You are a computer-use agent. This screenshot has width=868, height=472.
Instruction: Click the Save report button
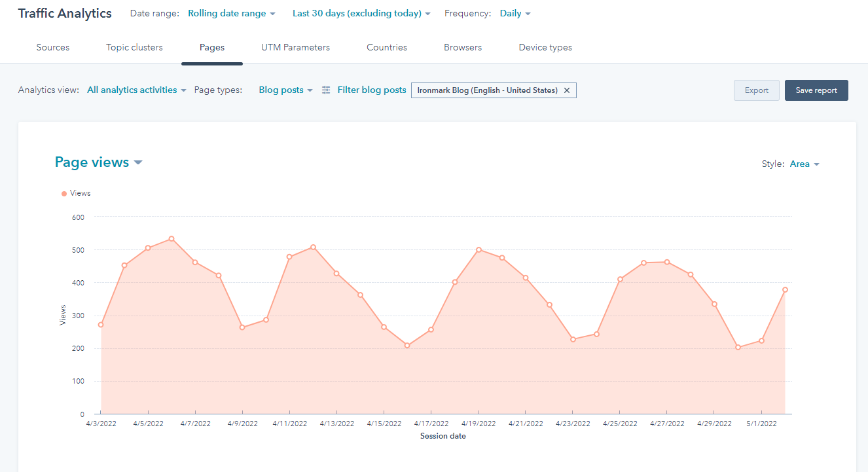[x=816, y=90]
